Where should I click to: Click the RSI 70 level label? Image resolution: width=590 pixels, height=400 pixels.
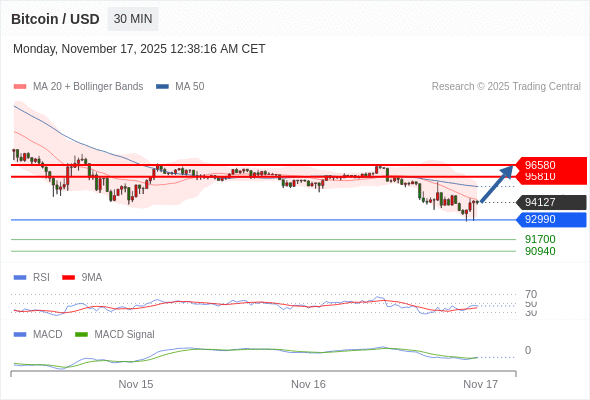pos(531,294)
